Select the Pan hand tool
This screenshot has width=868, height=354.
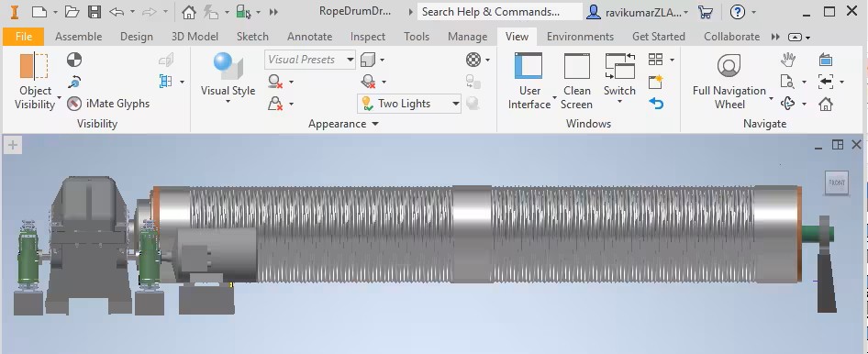pos(788,60)
